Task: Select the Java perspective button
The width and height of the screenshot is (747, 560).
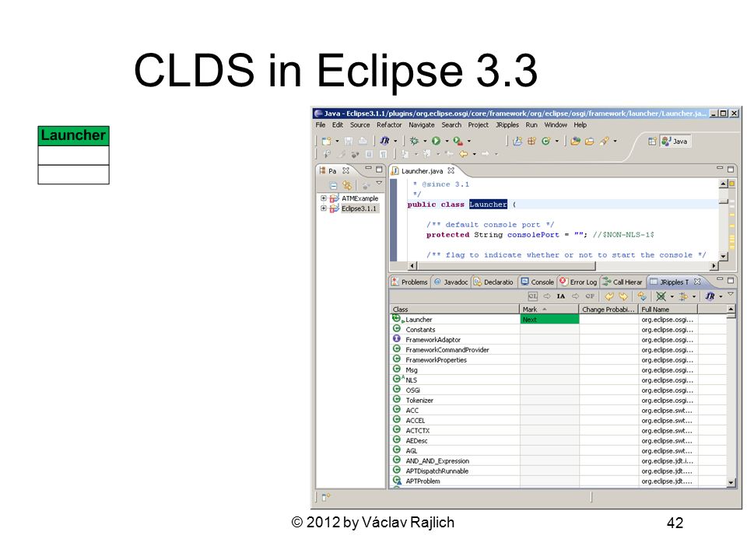Action: (674, 142)
